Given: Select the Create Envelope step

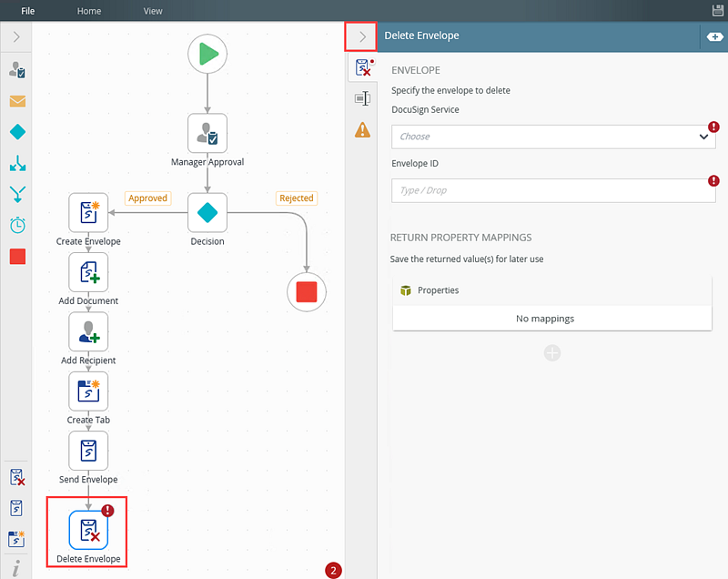Looking at the screenshot, I should tap(88, 213).
